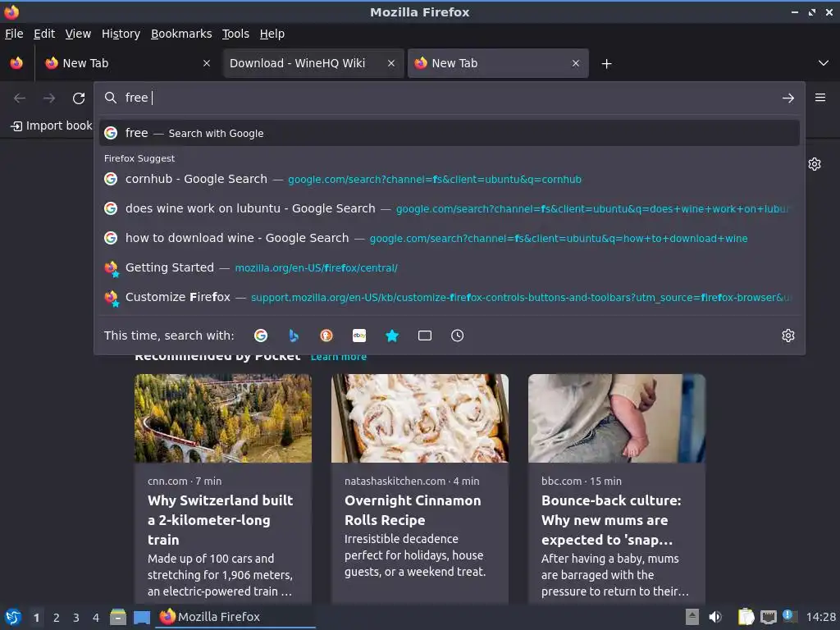Open Pocket Learn more link
The width and height of the screenshot is (840, 630).
point(339,357)
